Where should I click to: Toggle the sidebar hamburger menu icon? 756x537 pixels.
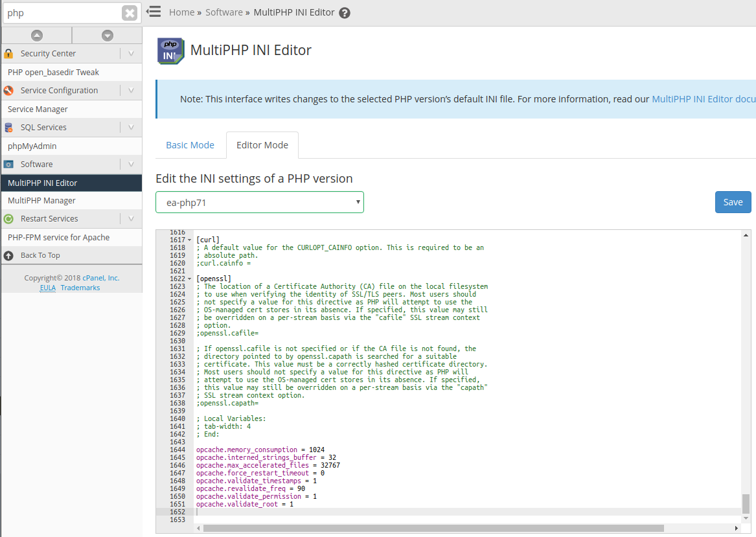154,12
